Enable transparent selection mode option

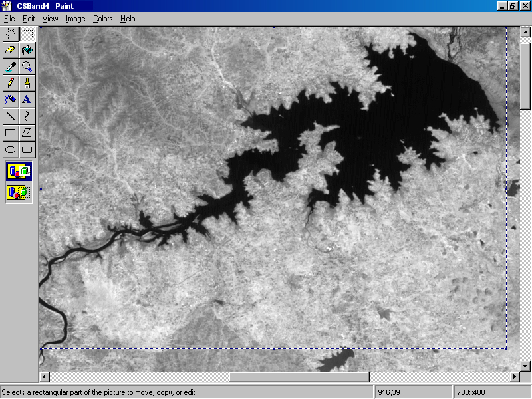[x=19, y=192]
